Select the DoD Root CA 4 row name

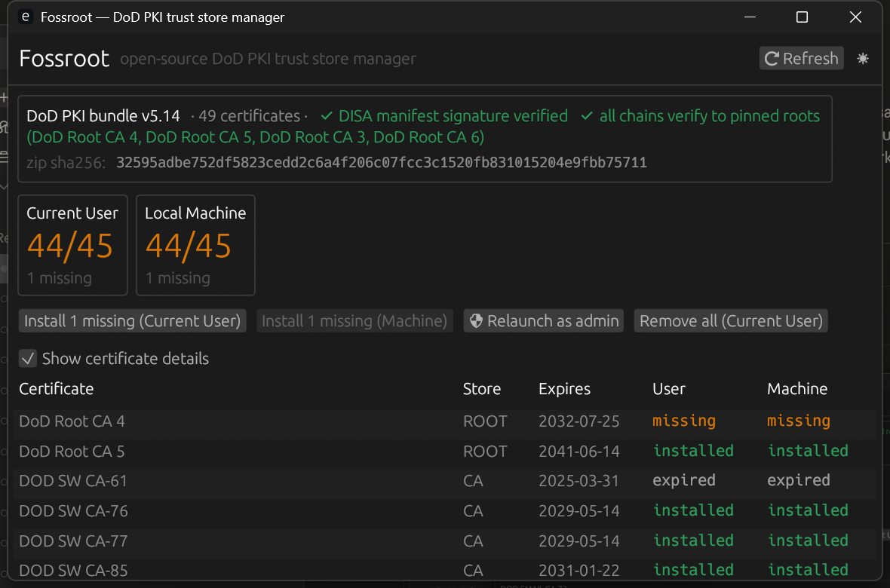(72, 421)
